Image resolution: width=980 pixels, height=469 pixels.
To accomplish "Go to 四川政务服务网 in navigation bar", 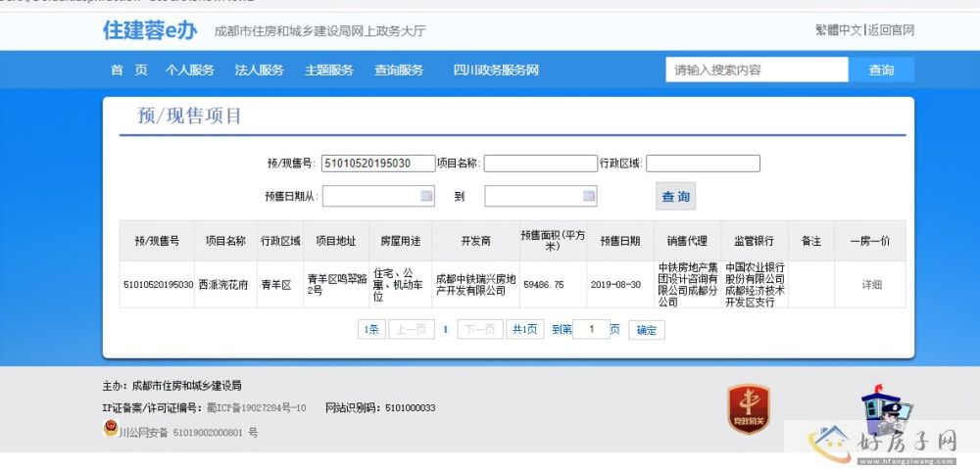I will coord(496,70).
